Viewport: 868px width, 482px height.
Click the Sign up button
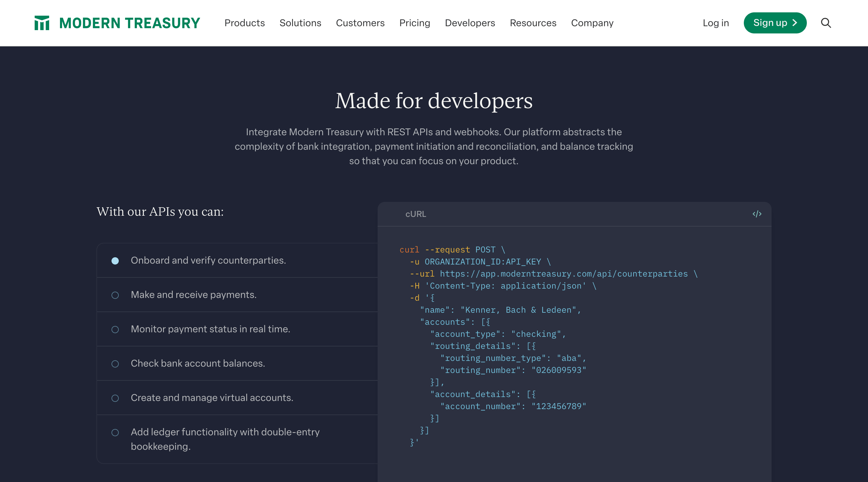(x=775, y=23)
